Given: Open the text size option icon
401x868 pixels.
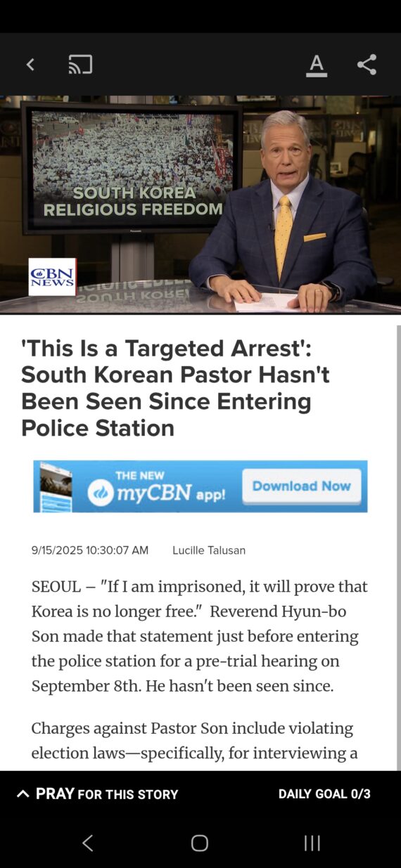Looking at the screenshot, I should click(317, 65).
